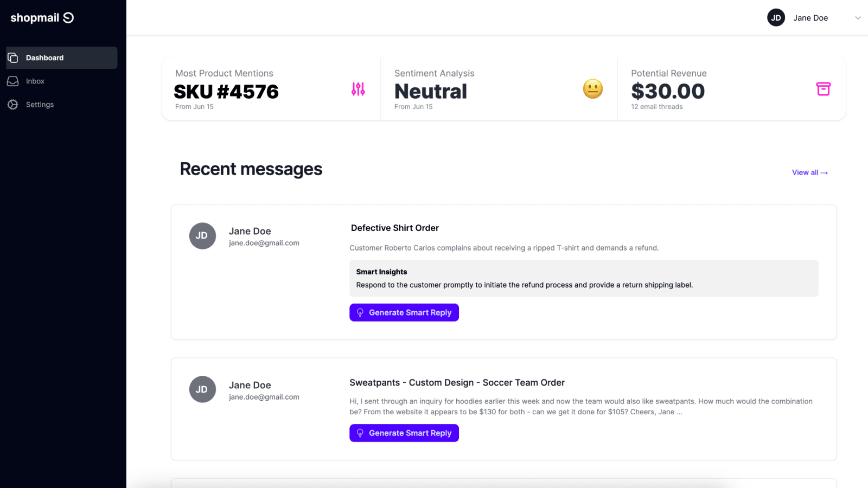
Task: Click the lightbulb icon on the sweatpants Smart Reply button
Action: click(x=361, y=433)
